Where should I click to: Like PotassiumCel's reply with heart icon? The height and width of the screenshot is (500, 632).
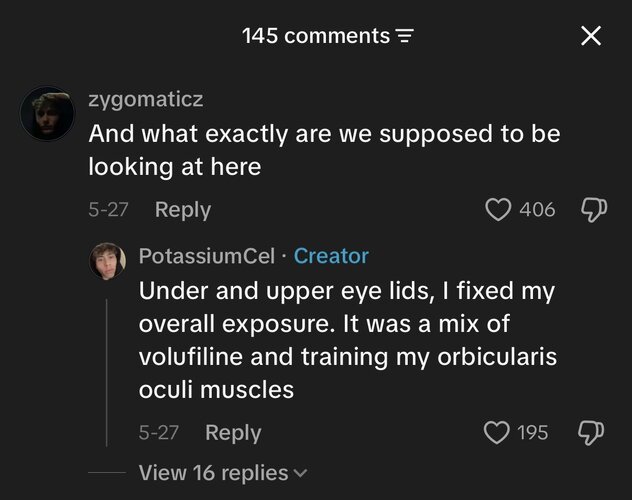coord(496,433)
